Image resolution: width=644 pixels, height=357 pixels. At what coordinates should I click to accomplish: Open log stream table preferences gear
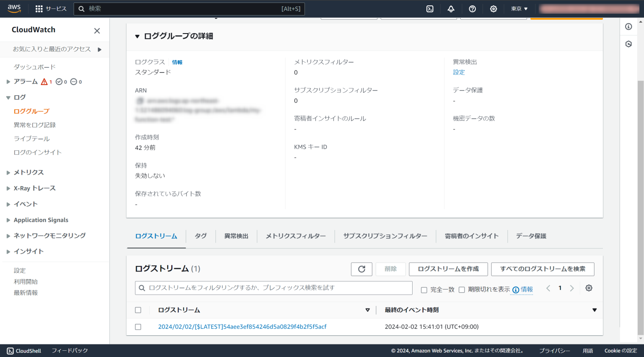coord(589,288)
